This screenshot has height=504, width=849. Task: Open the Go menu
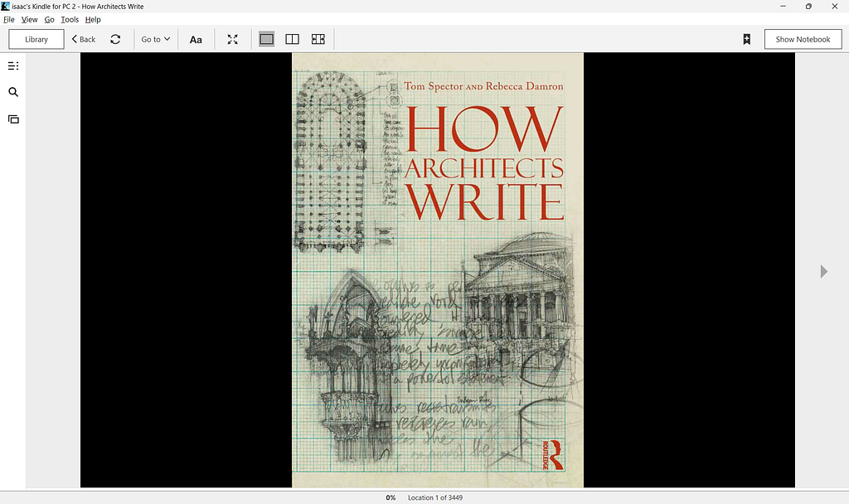(49, 20)
